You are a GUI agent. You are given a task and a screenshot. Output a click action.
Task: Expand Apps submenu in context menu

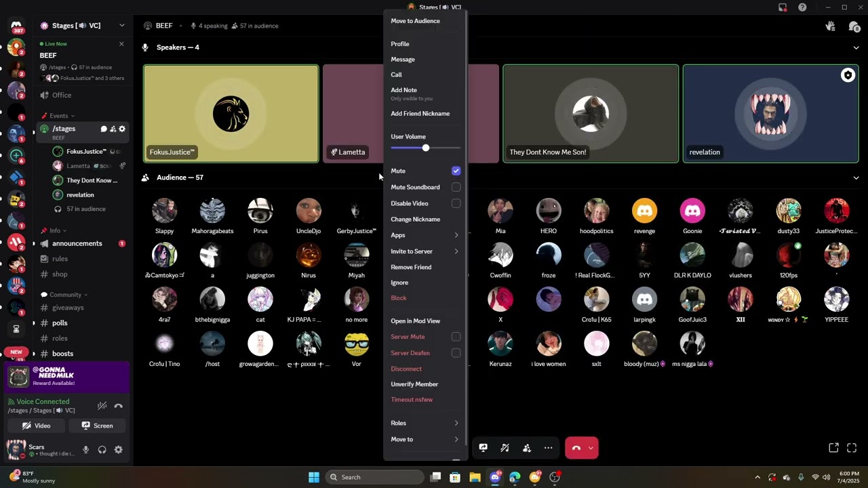[x=425, y=235]
